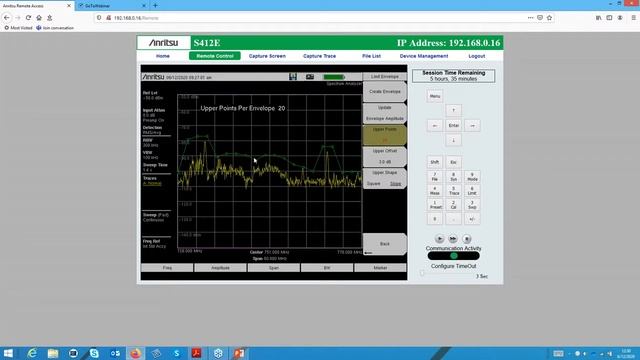Screen dimensions: 640x360
Task: Open Firefox from the taskbar
Action: coord(136,353)
